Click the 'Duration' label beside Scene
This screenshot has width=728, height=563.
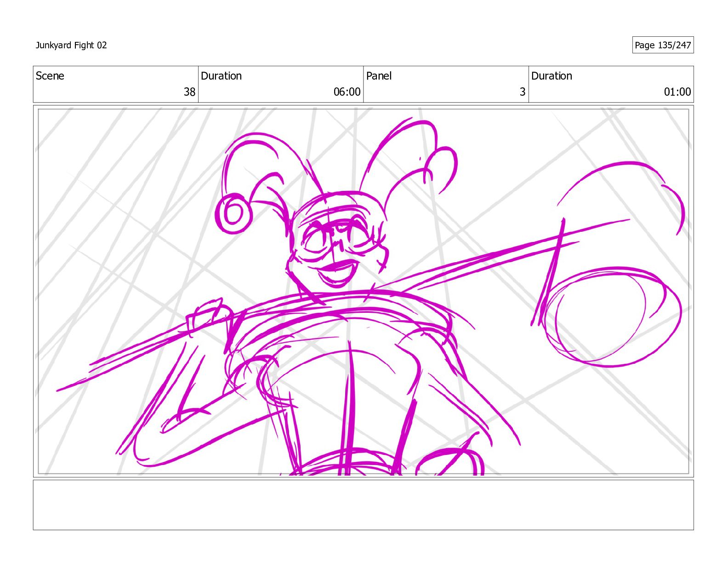click(x=221, y=76)
